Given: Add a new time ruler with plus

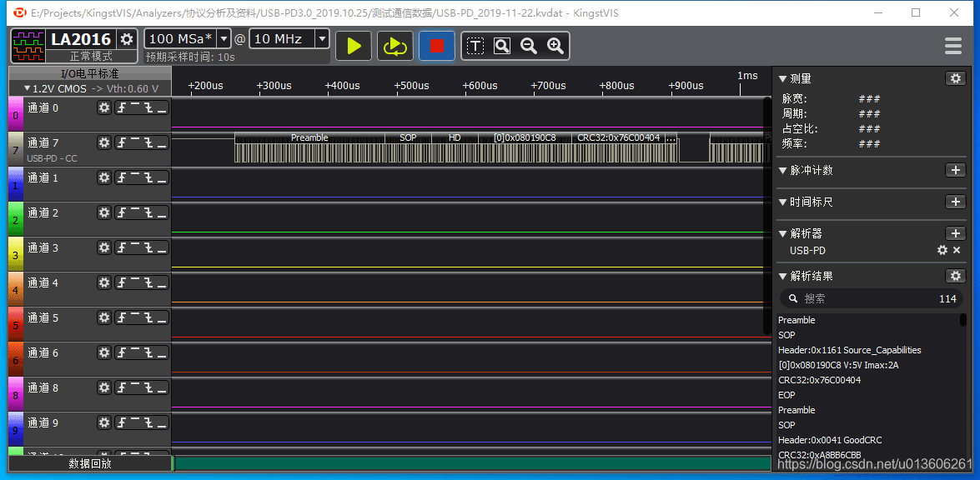Looking at the screenshot, I should point(954,202).
